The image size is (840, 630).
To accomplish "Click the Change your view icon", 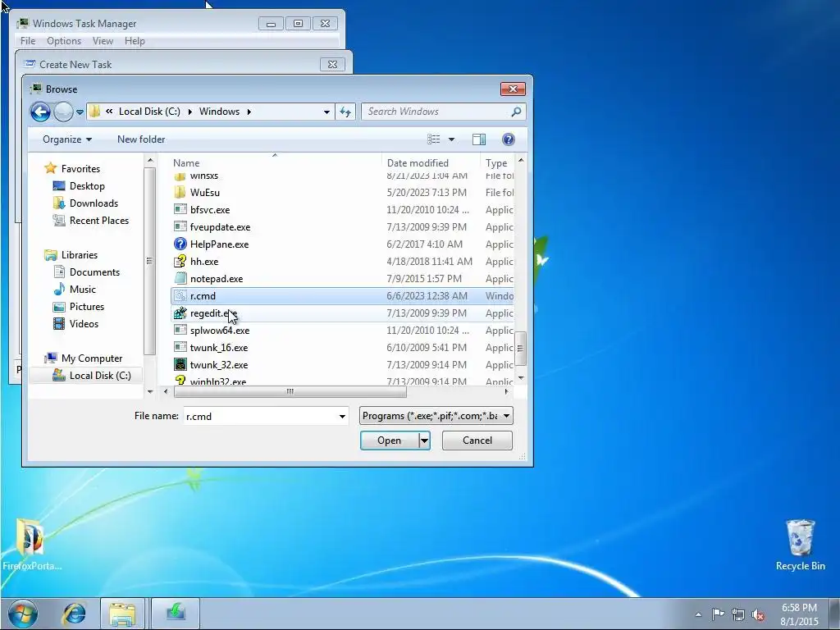I will click(434, 139).
